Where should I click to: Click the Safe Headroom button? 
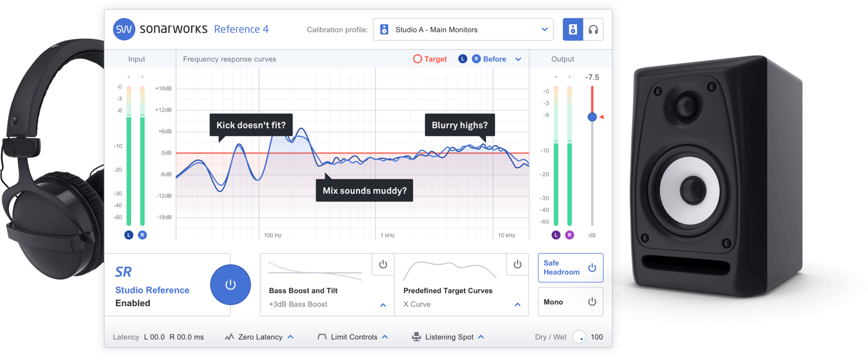click(x=571, y=268)
